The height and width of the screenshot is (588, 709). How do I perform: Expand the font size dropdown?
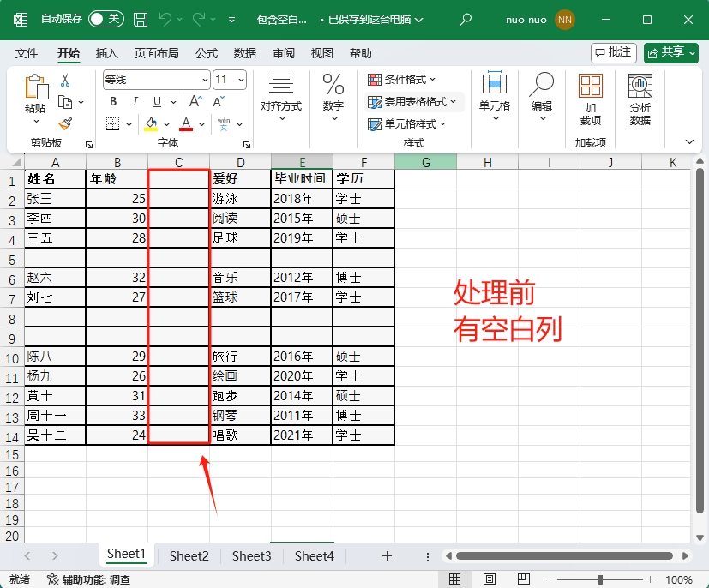(241, 80)
